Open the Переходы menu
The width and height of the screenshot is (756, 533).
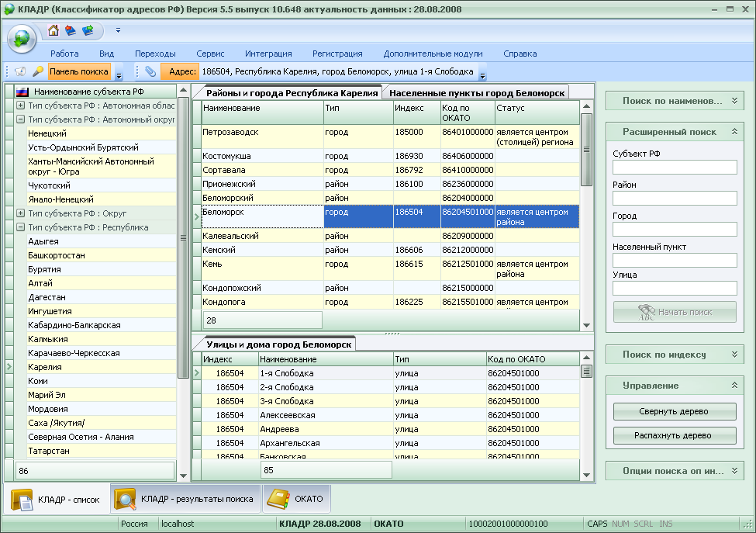[x=155, y=54]
